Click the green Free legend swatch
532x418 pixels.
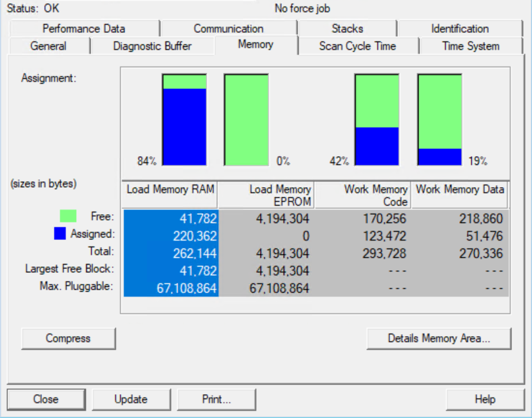68,217
